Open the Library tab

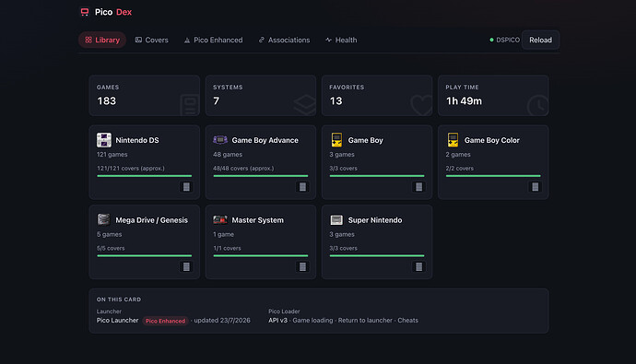coord(102,40)
